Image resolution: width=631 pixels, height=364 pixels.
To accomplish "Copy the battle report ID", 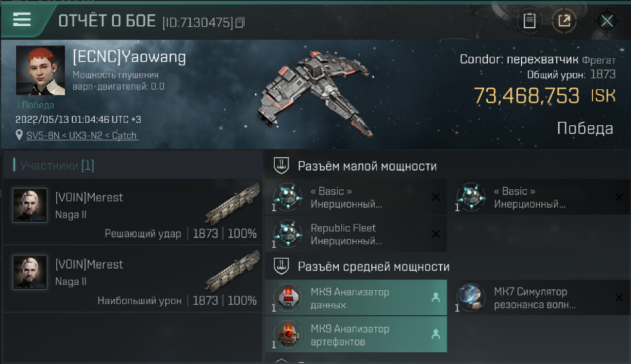I will (x=240, y=22).
